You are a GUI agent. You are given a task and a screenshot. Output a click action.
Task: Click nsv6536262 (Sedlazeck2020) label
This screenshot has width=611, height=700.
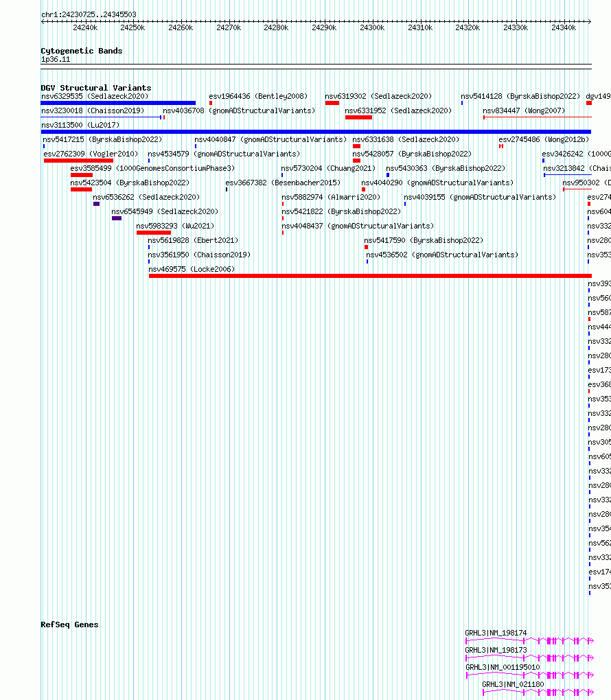[x=146, y=197]
